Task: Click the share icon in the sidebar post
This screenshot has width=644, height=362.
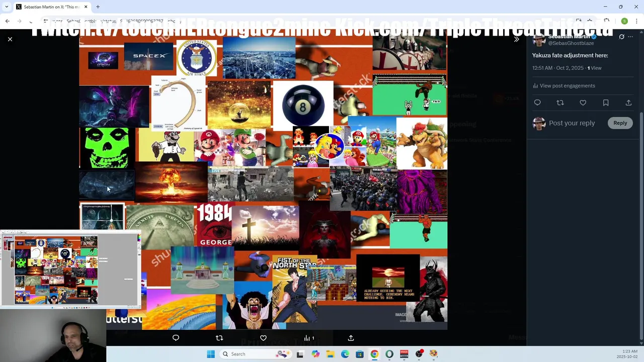Action: pos(628,103)
